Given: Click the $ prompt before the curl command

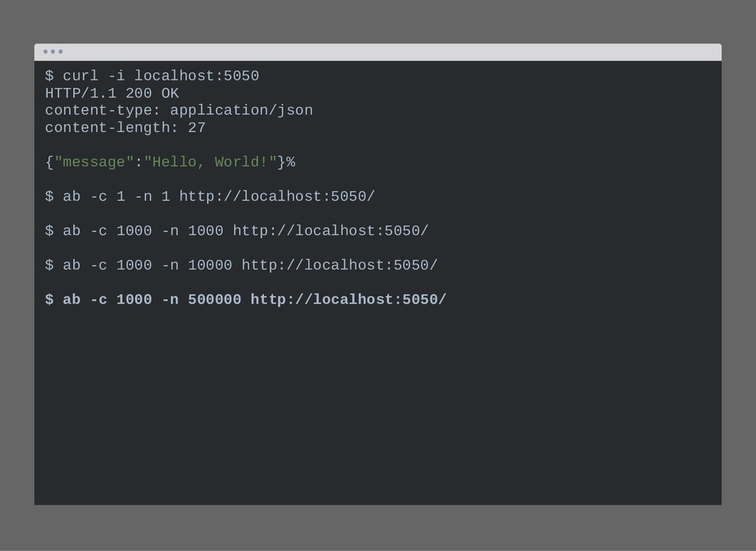Looking at the screenshot, I should click(49, 76).
